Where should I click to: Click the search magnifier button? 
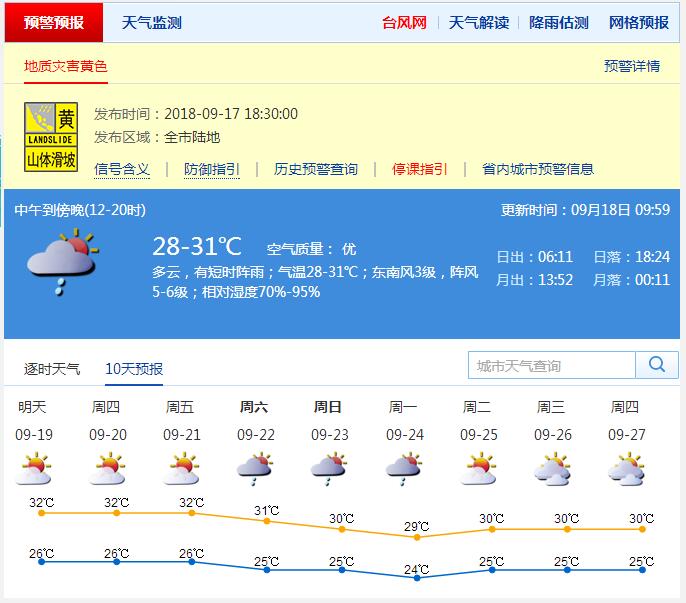pyautogui.click(x=657, y=365)
